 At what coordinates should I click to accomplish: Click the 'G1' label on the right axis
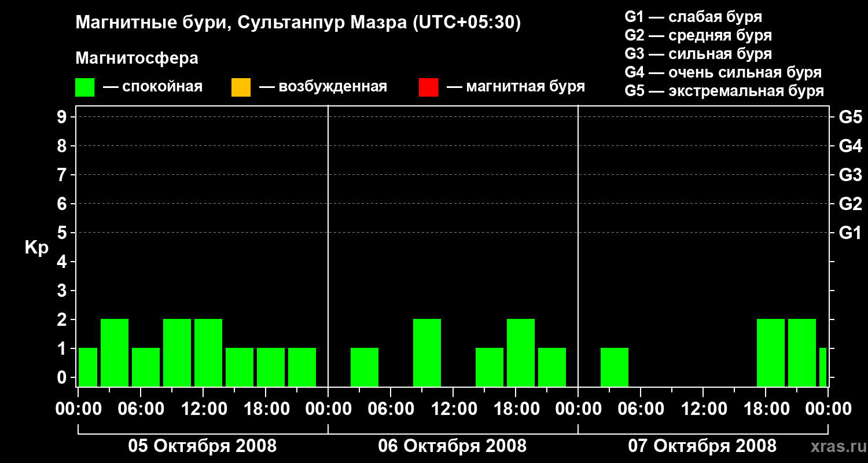(851, 233)
